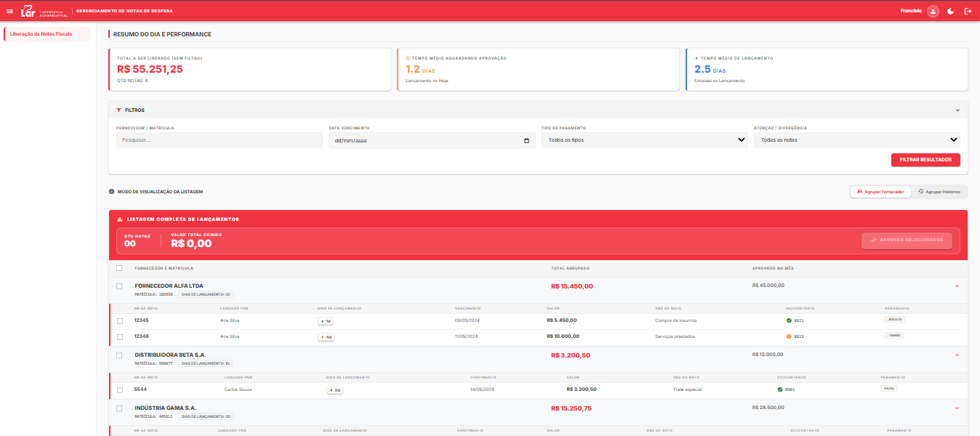Open the hamburger menu icon

pyautogui.click(x=9, y=11)
